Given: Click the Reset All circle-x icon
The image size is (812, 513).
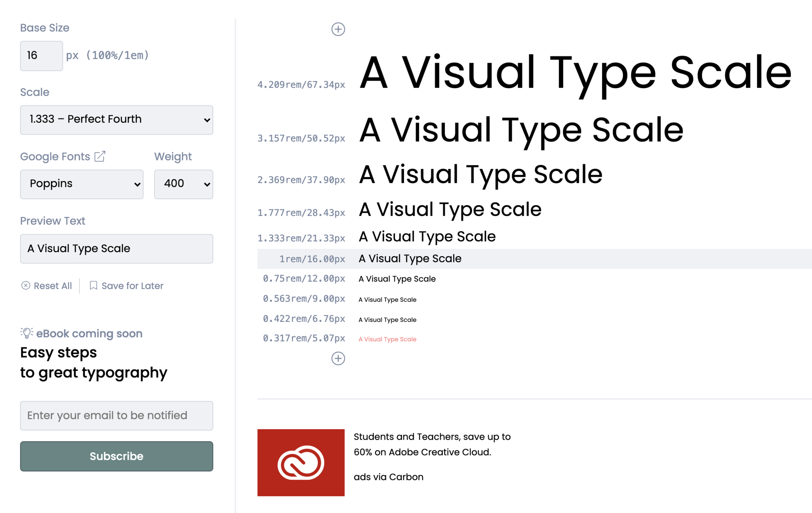Looking at the screenshot, I should (25, 286).
